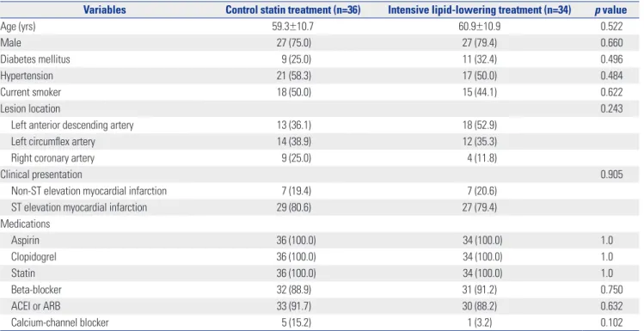Click the value '59.3±10.7'
This screenshot has height=331, width=644.
(x=293, y=27)
